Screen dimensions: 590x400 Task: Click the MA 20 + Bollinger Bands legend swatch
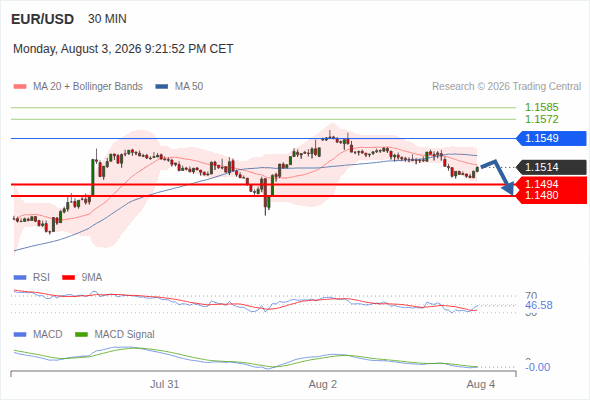click(20, 87)
